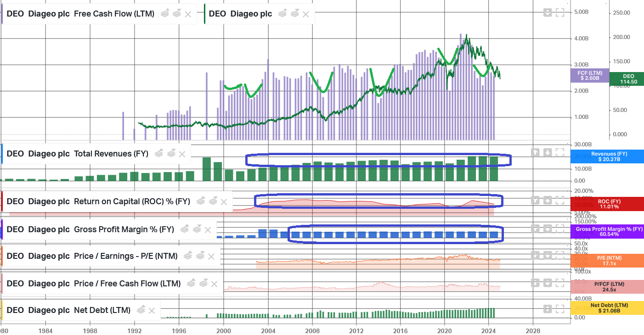Maximize the Total Revenues pane
Viewport: 644px width, 335px height.
tap(560, 152)
